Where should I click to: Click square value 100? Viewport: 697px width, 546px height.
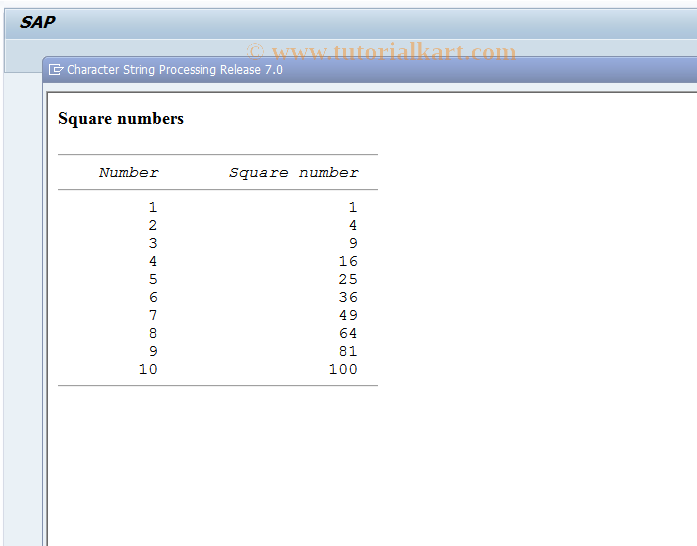pos(343,369)
